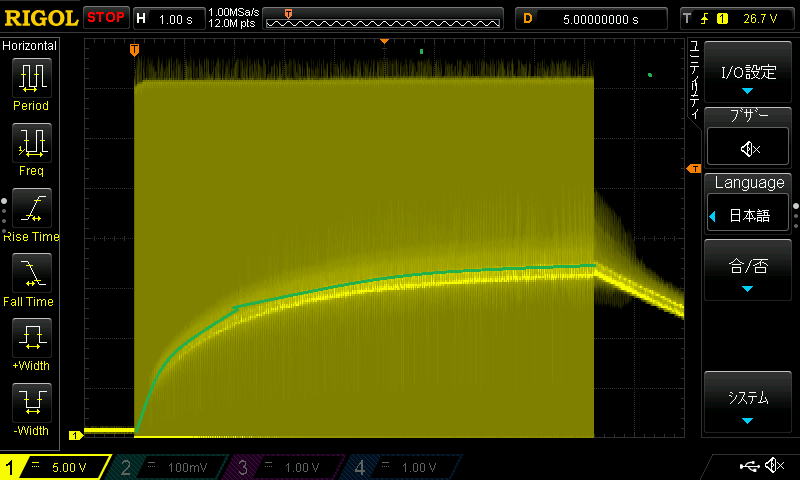Click the waveform memory overview bar
Viewport: 800px width, 480px height.
[383, 19]
